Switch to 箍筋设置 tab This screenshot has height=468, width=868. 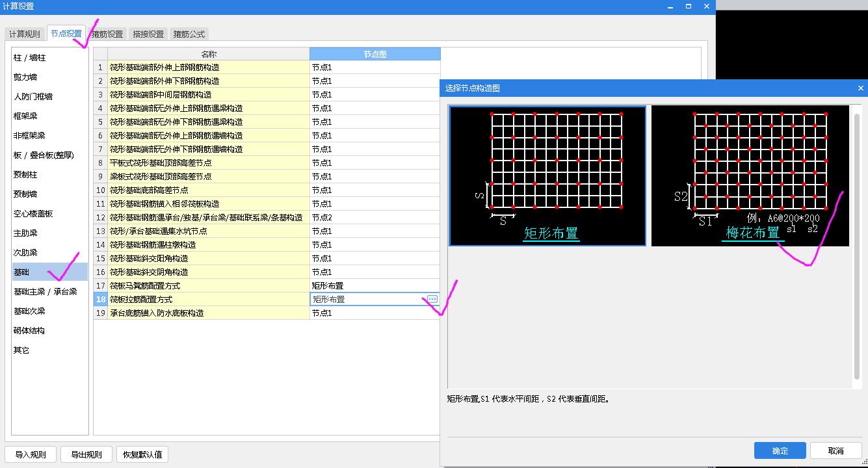(x=107, y=34)
